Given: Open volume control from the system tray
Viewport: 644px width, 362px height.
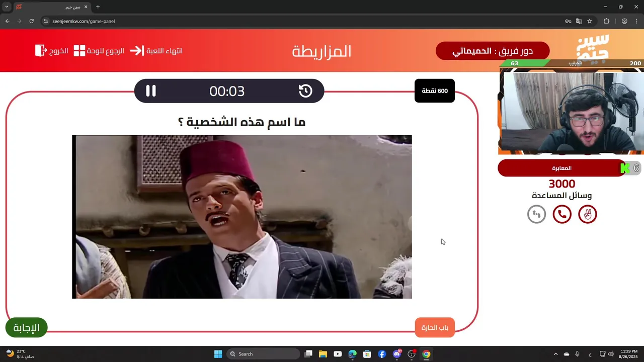Looking at the screenshot, I should click(x=611, y=354).
